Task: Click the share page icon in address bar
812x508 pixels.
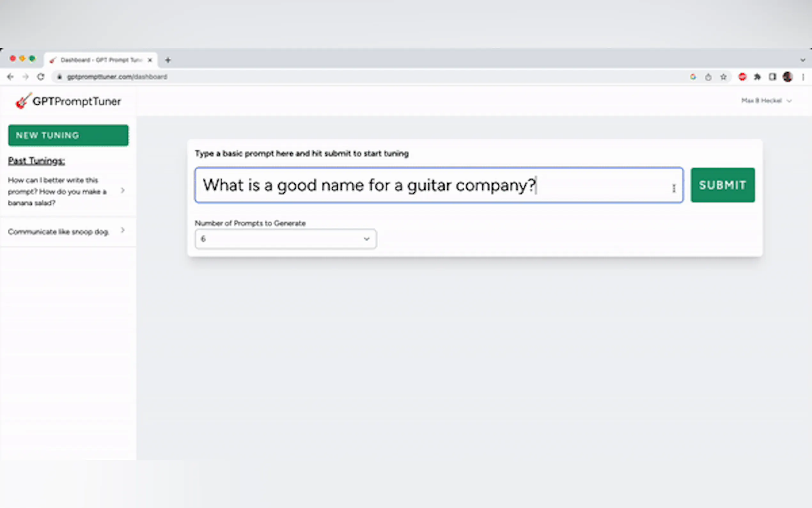Action: 708,77
